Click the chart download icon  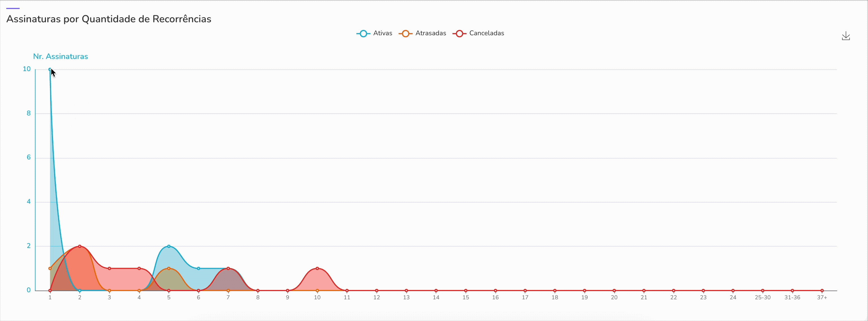pos(846,36)
